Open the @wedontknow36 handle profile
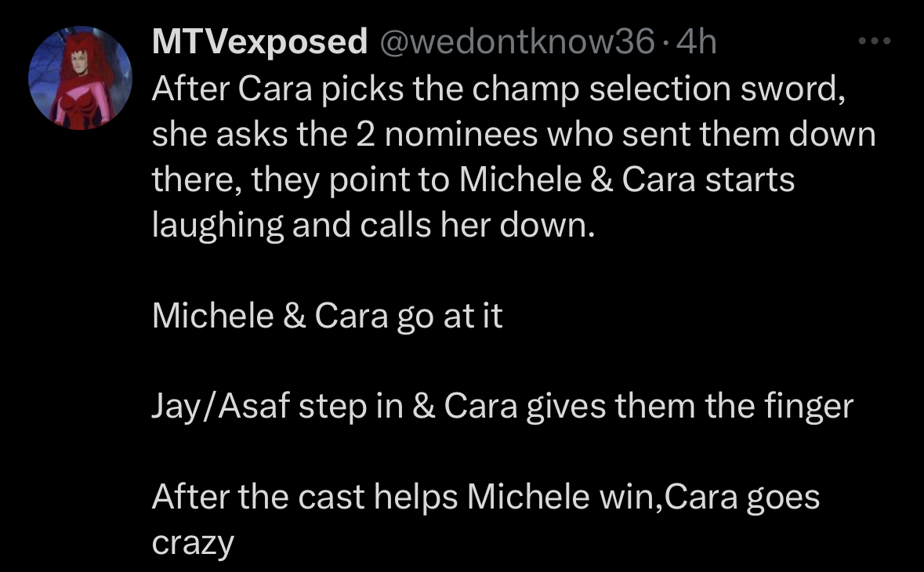Image resolution: width=924 pixels, height=572 pixels. pos(516,42)
